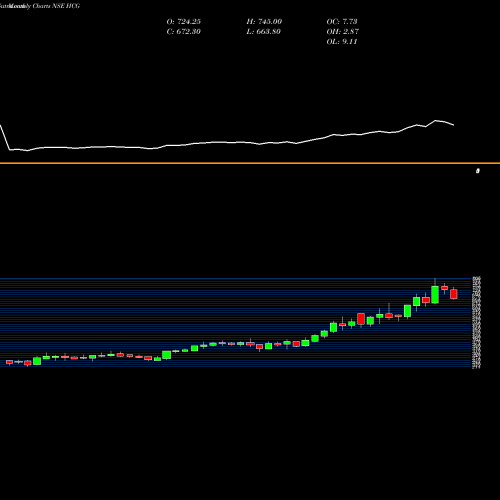Click the orange horizontal baseline in the upper chart
The image size is (500, 500).
pos(250,163)
